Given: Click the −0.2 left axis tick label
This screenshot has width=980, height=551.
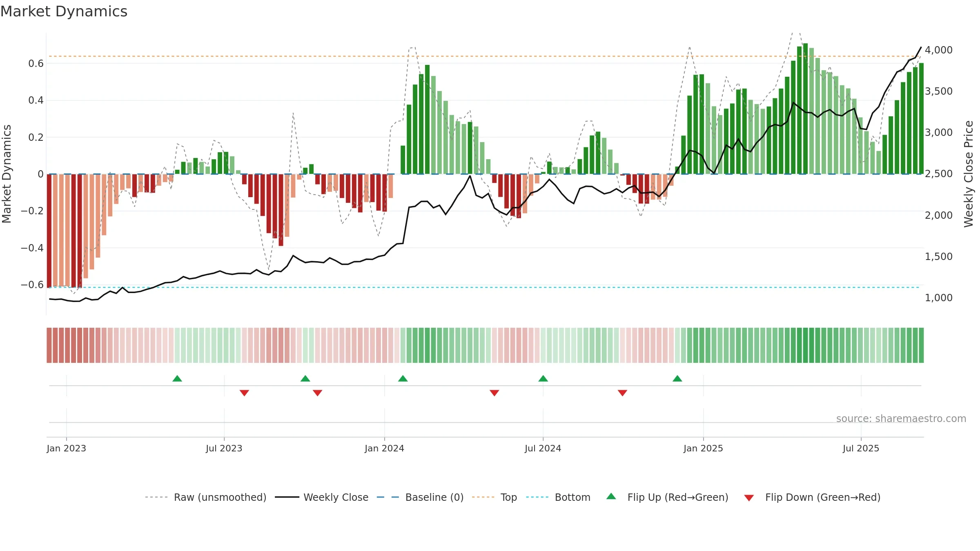Looking at the screenshot, I should (x=32, y=211).
